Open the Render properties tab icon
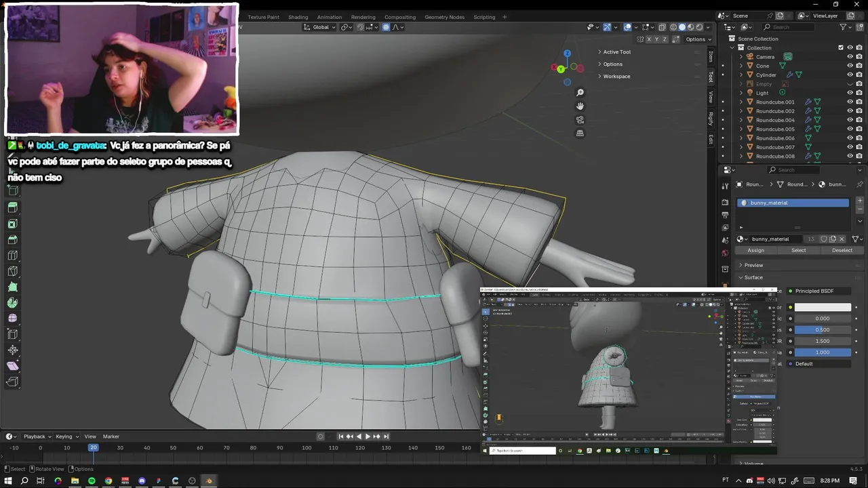 [725, 202]
